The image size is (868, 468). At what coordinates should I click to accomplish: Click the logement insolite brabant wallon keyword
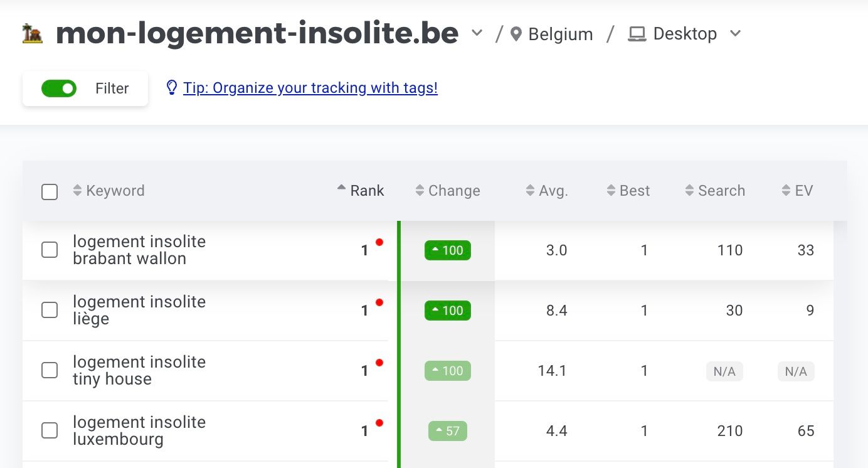(139, 250)
